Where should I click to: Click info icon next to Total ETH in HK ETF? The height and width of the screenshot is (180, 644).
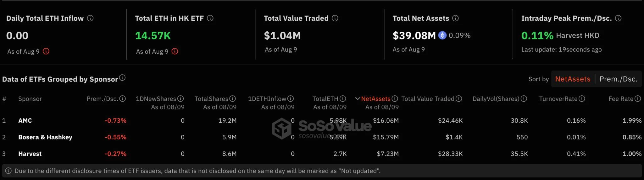coord(210,18)
